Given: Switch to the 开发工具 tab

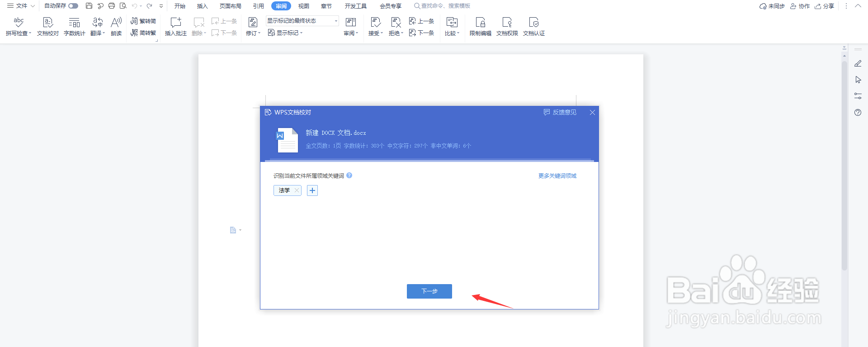Looking at the screenshot, I should pos(356,6).
